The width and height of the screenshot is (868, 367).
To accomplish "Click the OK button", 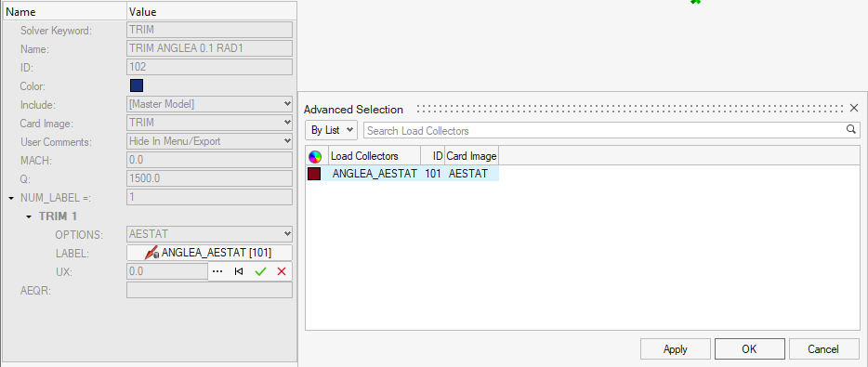I will click(750, 349).
